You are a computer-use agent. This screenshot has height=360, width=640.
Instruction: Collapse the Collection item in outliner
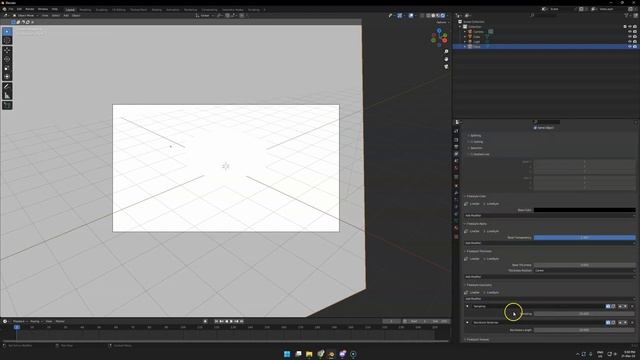tap(460, 27)
